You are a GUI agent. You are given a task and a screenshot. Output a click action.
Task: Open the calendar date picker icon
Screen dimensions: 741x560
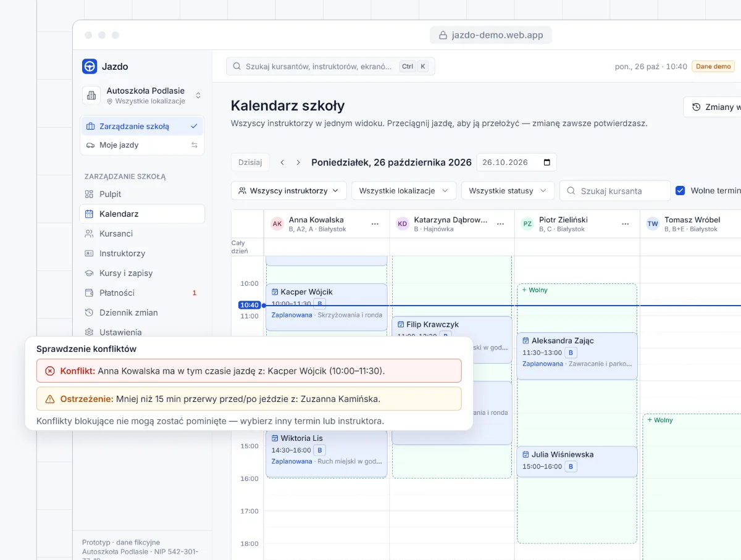point(546,162)
